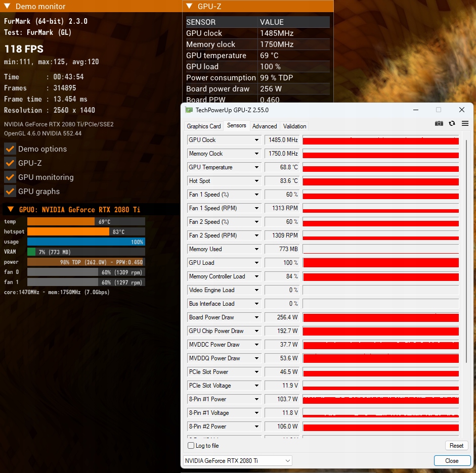Enable the Log to file checkbox
This screenshot has height=473, width=476.
coord(191,445)
